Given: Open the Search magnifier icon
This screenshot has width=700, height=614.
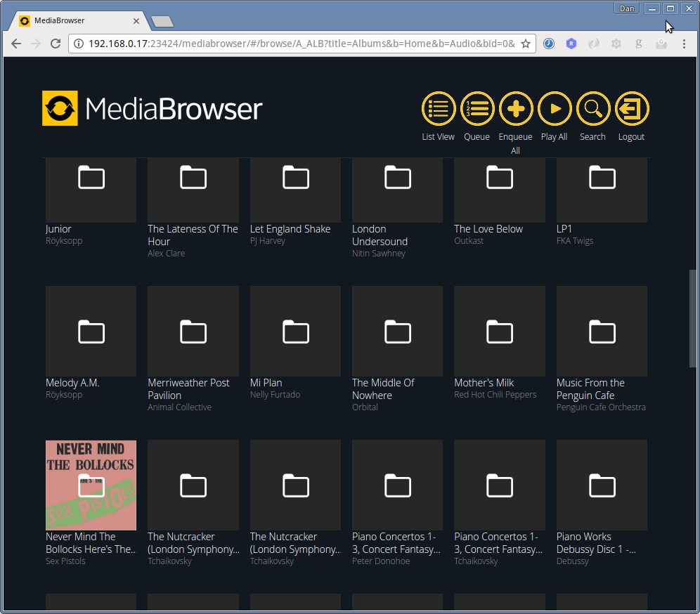Looking at the screenshot, I should [593, 108].
